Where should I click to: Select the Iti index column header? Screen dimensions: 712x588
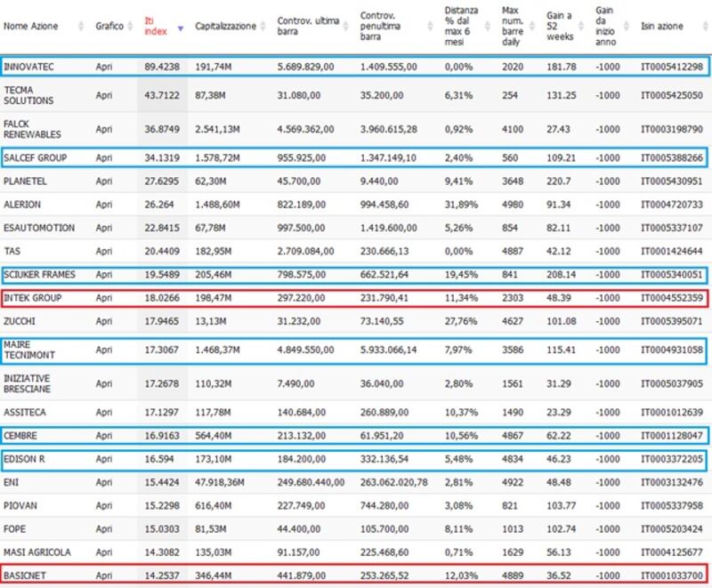pyautogui.click(x=156, y=27)
